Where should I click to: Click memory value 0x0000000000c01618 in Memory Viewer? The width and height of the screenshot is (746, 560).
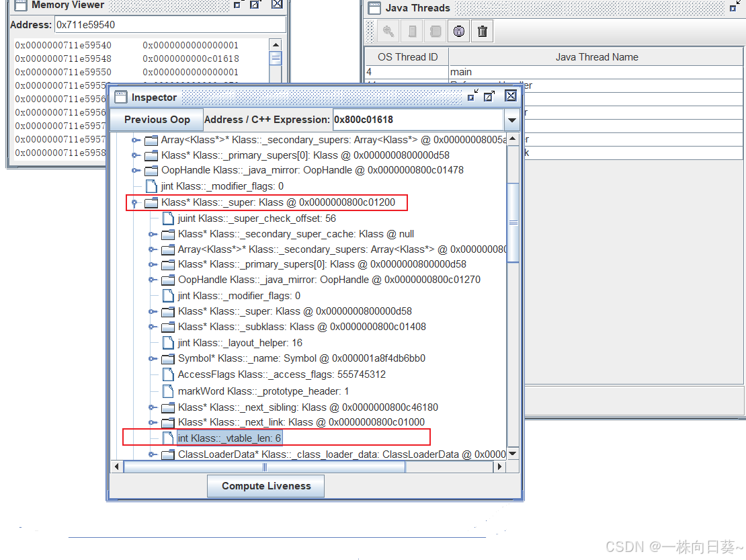(191, 58)
